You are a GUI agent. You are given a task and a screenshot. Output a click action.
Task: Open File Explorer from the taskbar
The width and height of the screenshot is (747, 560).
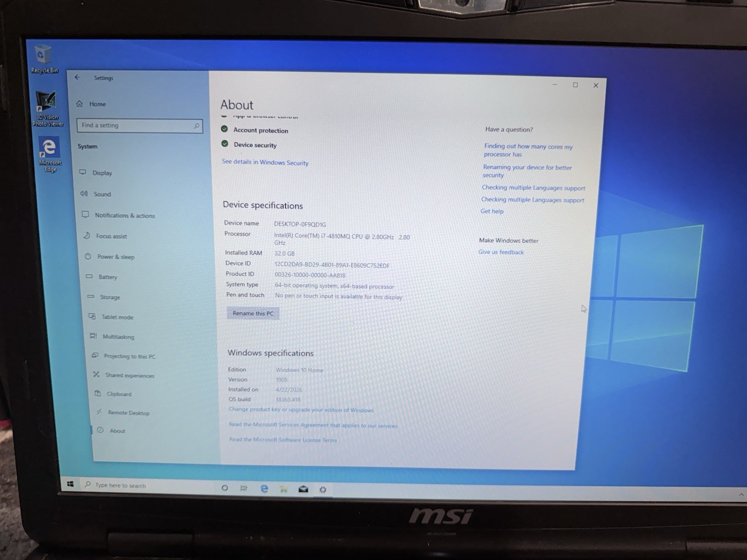283,489
